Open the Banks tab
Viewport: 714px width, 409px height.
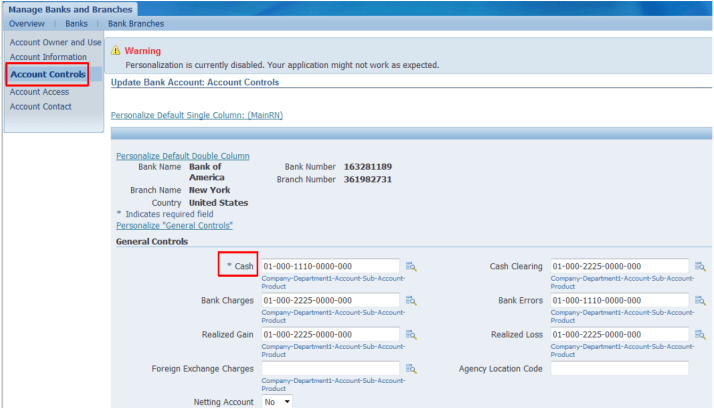(x=76, y=23)
